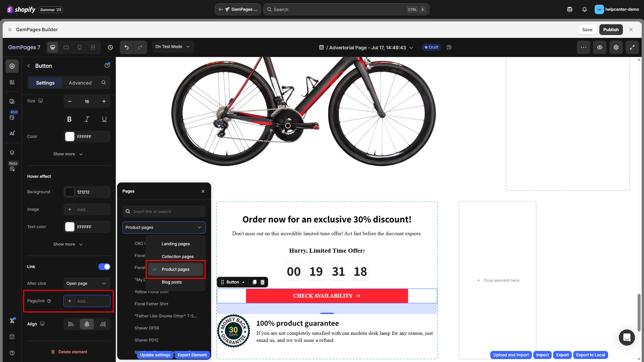Switch to the Advanced tab
Screen dimensions: 644x362
pyautogui.click(x=80, y=83)
